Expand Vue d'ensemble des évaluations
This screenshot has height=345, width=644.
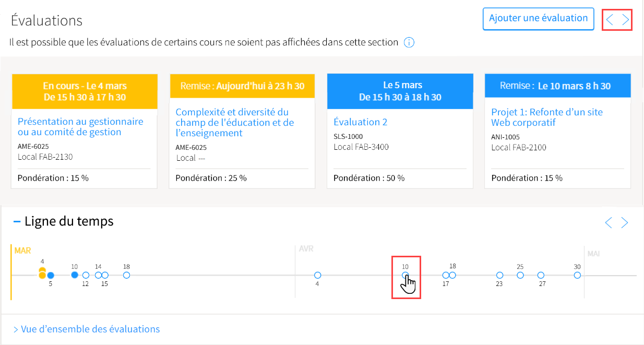(87, 329)
